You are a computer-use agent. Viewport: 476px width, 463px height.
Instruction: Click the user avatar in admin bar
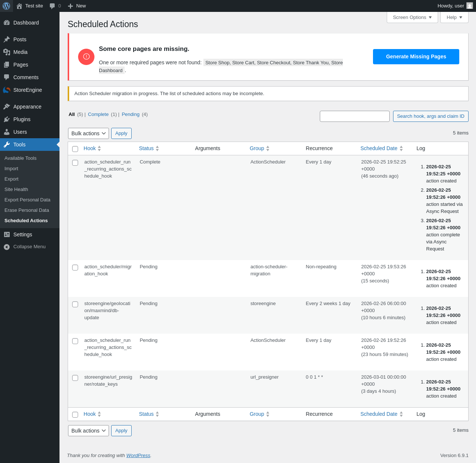470,6
